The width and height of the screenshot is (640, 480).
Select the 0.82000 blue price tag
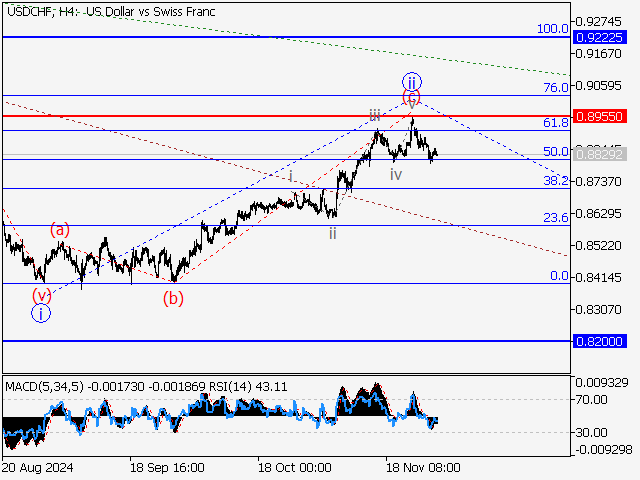pyautogui.click(x=601, y=341)
